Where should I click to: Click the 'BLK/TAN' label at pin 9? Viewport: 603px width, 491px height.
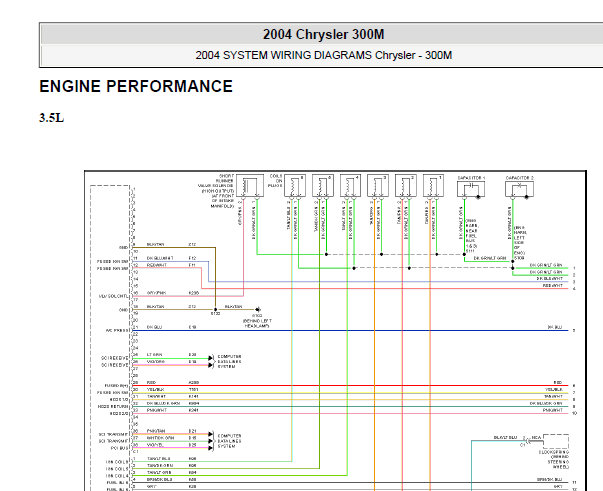point(155,245)
